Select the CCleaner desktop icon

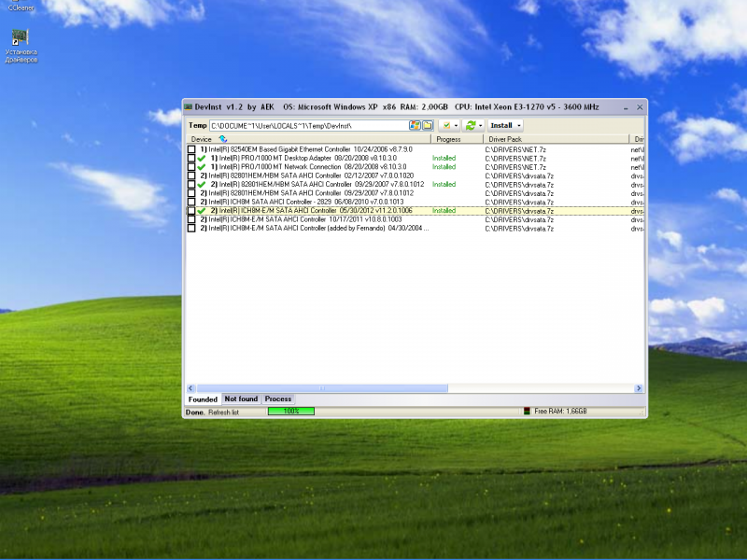[21, 6]
